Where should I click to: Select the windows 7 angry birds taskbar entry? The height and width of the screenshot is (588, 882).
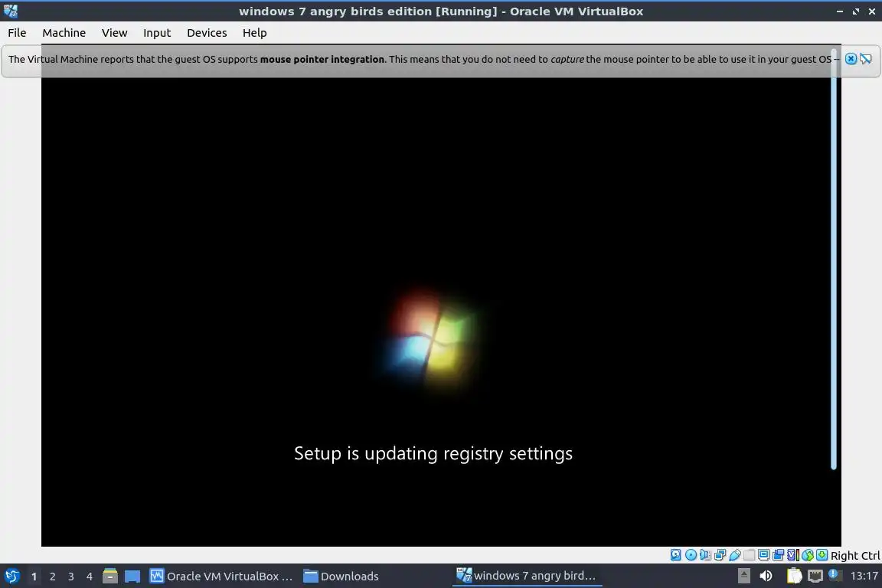click(x=527, y=576)
